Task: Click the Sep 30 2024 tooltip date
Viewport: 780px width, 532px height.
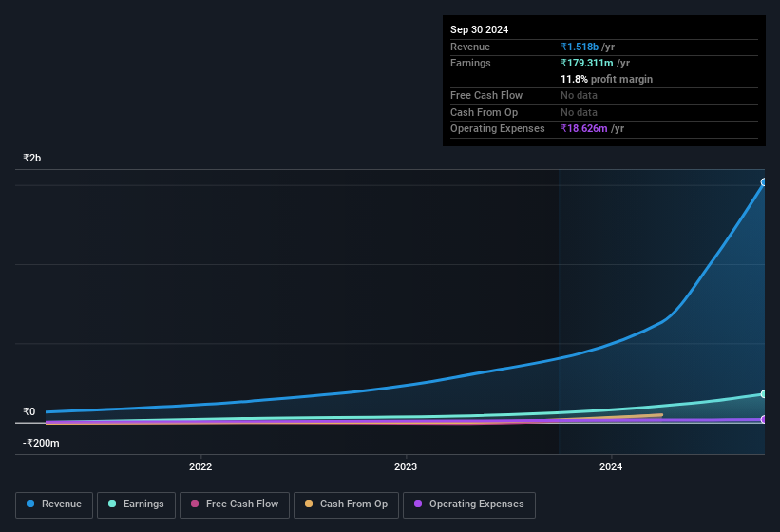Action: 479,29
